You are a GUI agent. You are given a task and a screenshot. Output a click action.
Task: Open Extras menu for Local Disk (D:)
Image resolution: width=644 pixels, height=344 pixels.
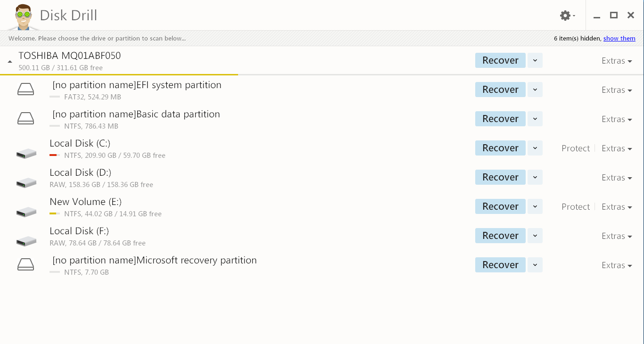pyautogui.click(x=617, y=178)
